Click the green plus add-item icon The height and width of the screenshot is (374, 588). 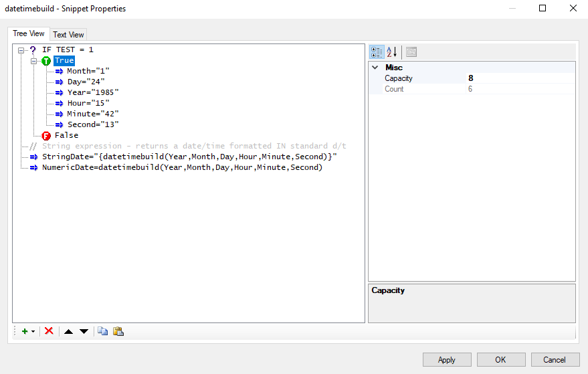[25, 331]
